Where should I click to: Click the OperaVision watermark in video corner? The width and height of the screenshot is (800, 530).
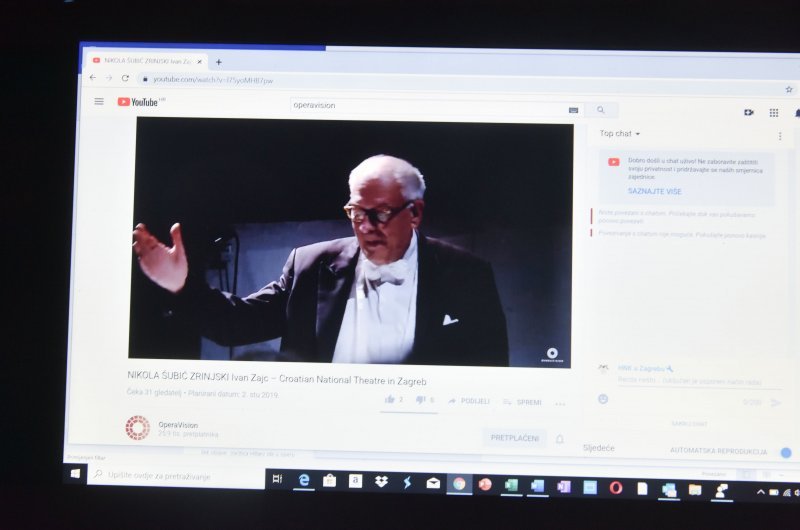[552, 355]
